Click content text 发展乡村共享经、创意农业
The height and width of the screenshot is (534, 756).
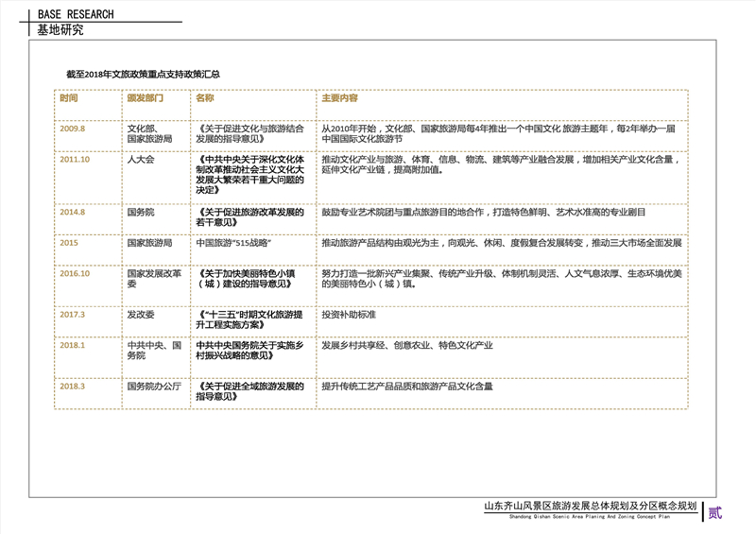pos(407,345)
